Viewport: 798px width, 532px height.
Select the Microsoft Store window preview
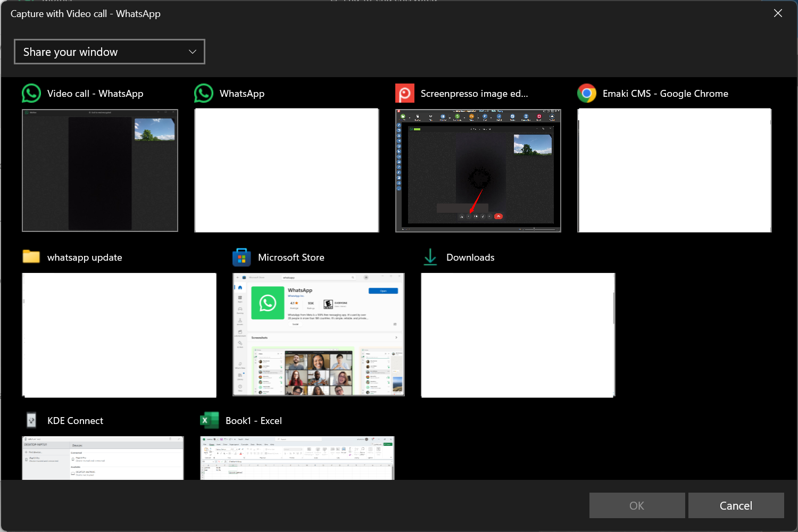tap(318, 335)
